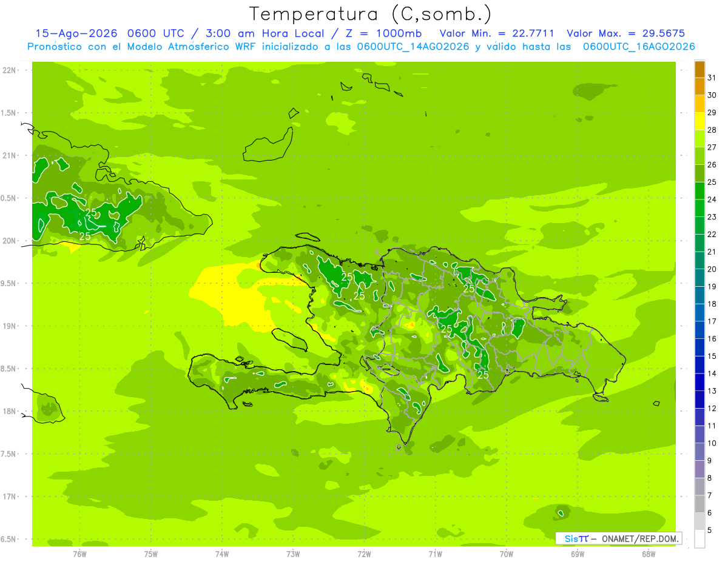Click the 70W longitude axis label
This screenshot has height=562, width=728.
pos(507,554)
